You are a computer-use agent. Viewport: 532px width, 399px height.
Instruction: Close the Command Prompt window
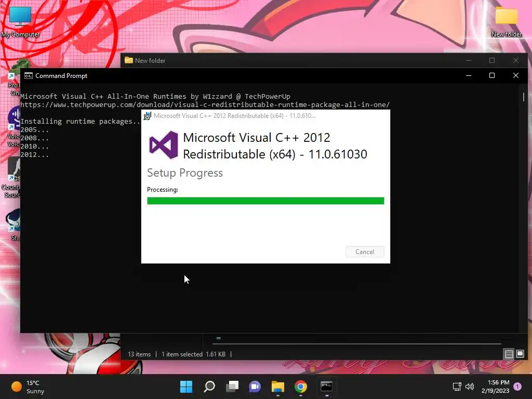[x=516, y=75]
